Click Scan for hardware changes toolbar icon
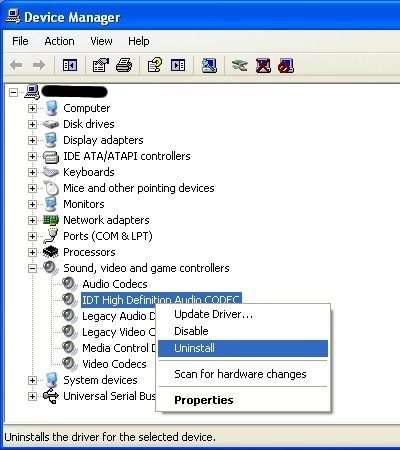The height and width of the screenshot is (450, 400). click(209, 65)
